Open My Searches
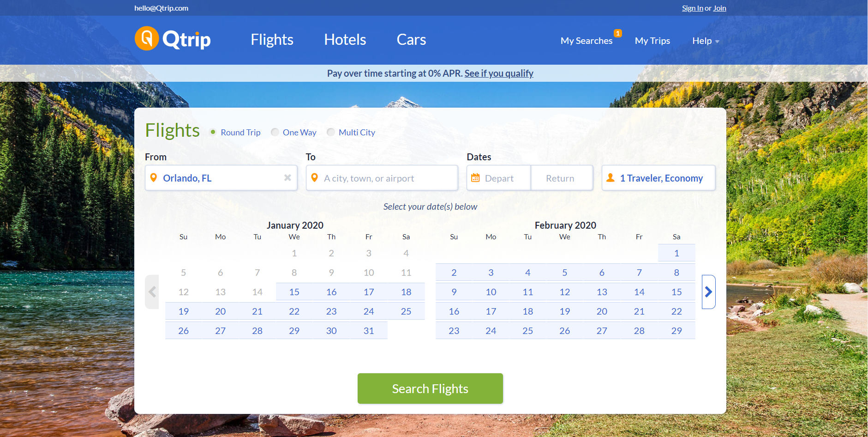This screenshot has height=437, width=868. 587,41
